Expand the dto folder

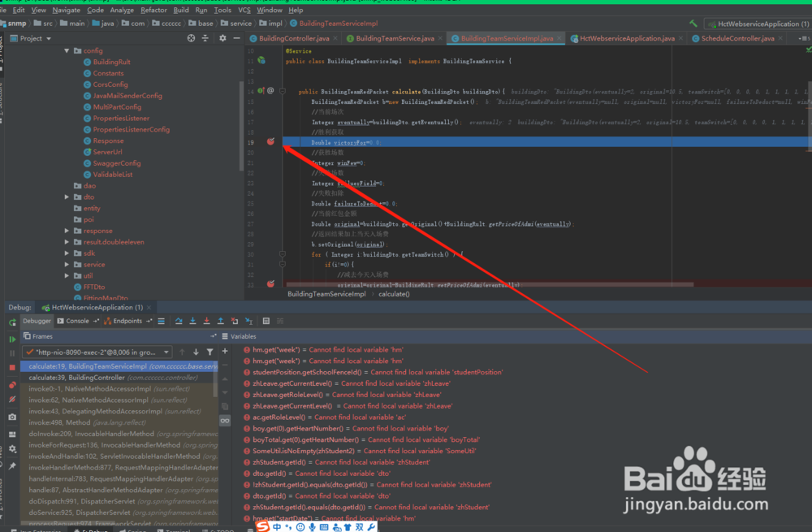pos(67,197)
